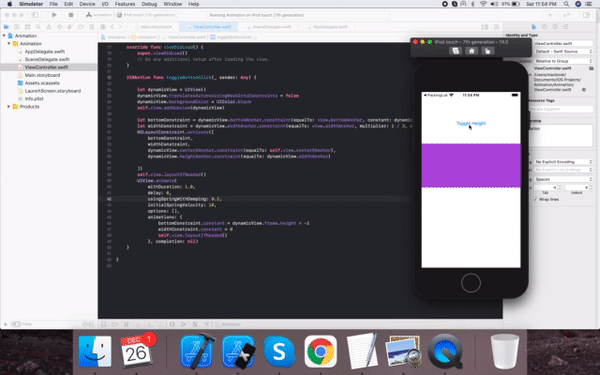Open Google Chrome from the Dock
Image resolution: width=600 pixels, height=375 pixels.
click(321, 351)
